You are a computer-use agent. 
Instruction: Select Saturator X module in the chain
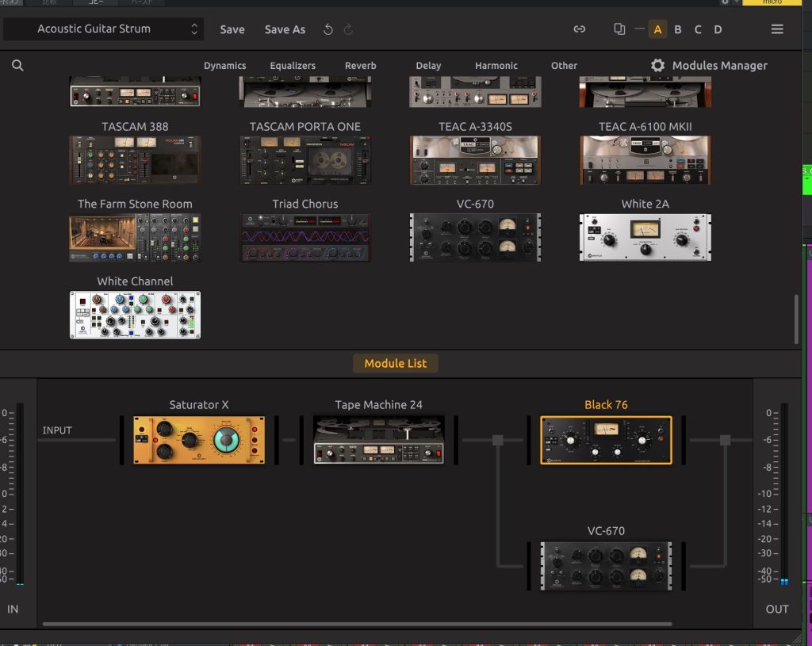[199, 440]
